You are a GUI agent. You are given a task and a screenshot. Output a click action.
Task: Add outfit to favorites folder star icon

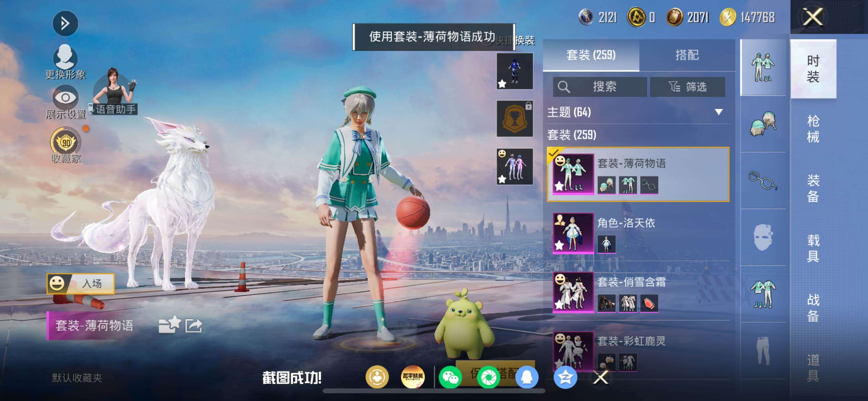coord(169,325)
